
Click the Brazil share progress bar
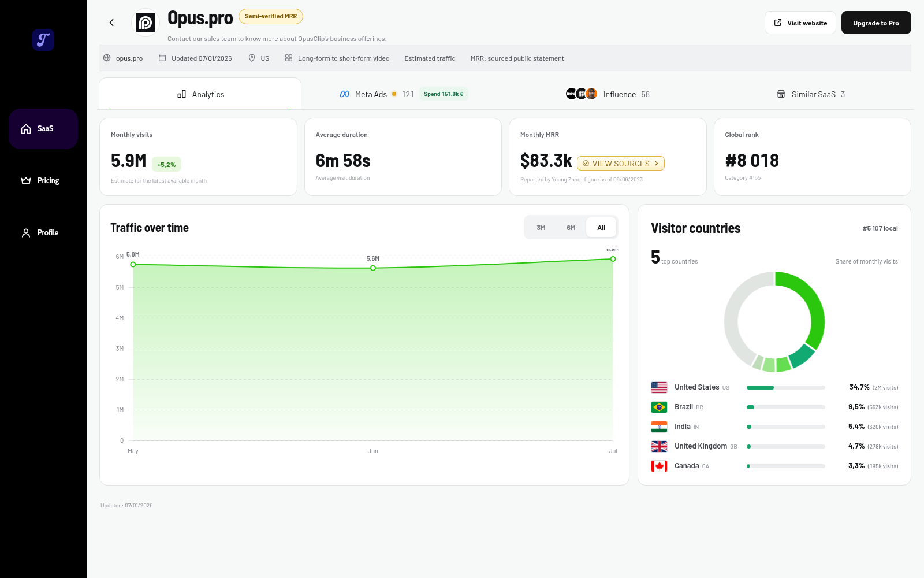pos(786,407)
